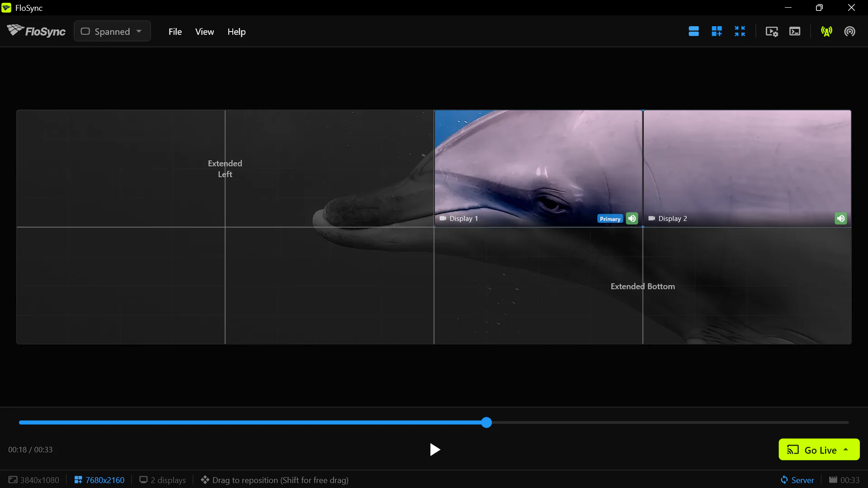The image size is (868, 488).
Task: Click the Primary badge on Display 1
Action: 610,219
